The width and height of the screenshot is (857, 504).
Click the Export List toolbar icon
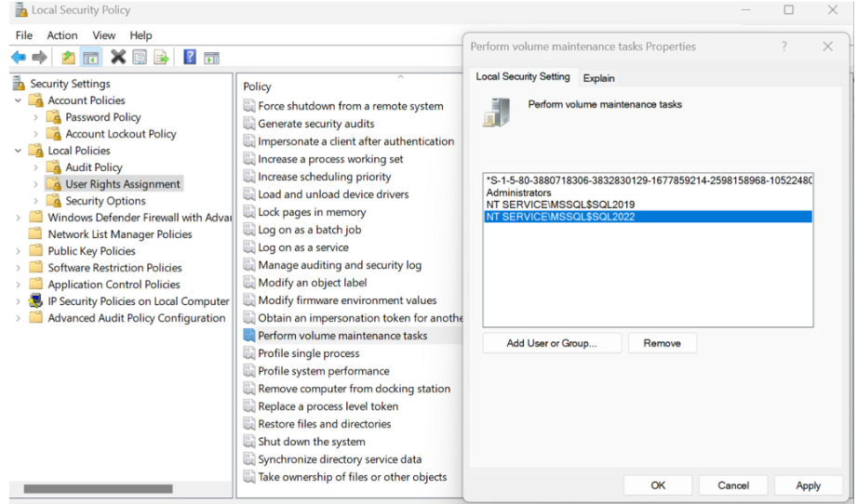(161, 58)
